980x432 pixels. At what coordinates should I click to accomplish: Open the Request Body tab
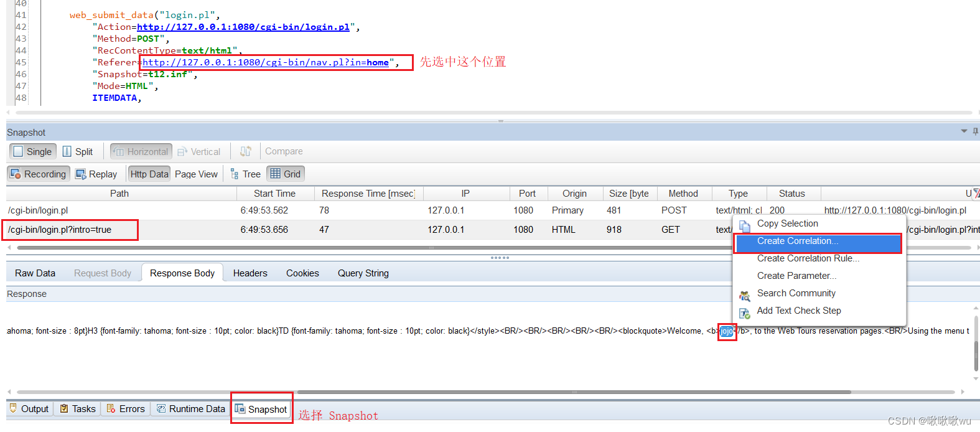tap(103, 273)
